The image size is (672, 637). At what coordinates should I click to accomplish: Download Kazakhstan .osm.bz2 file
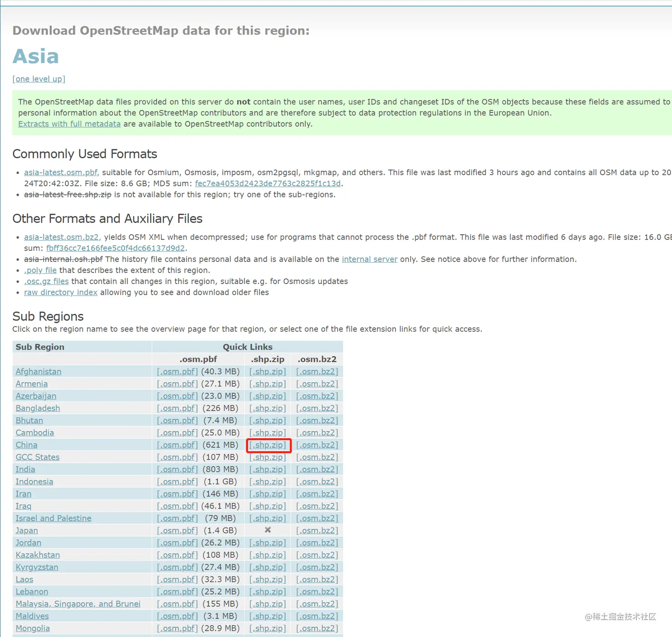click(317, 555)
